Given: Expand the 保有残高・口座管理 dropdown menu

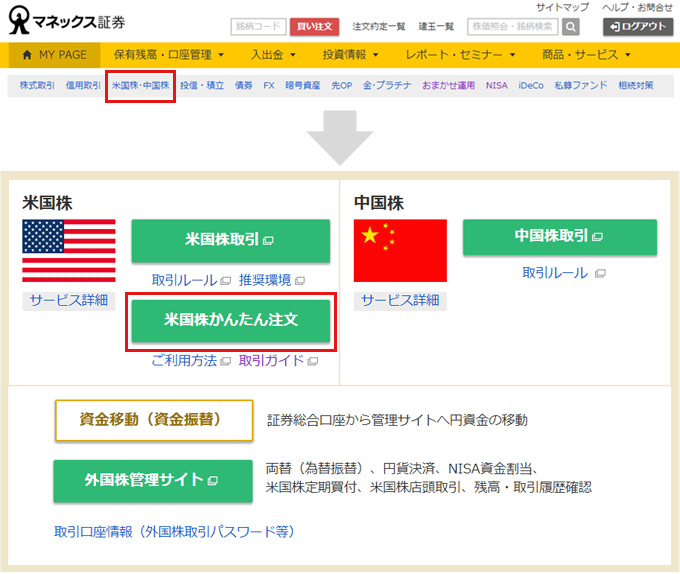Looking at the screenshot, I should click(168, 55).
